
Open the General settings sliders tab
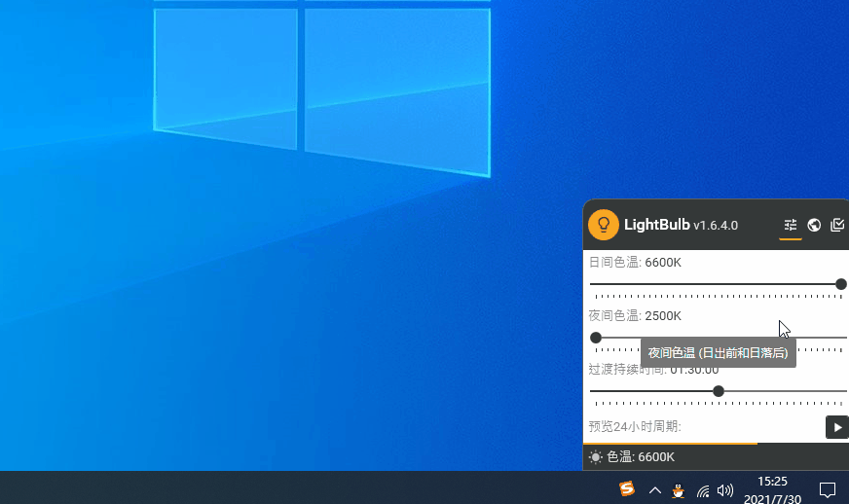791,225
